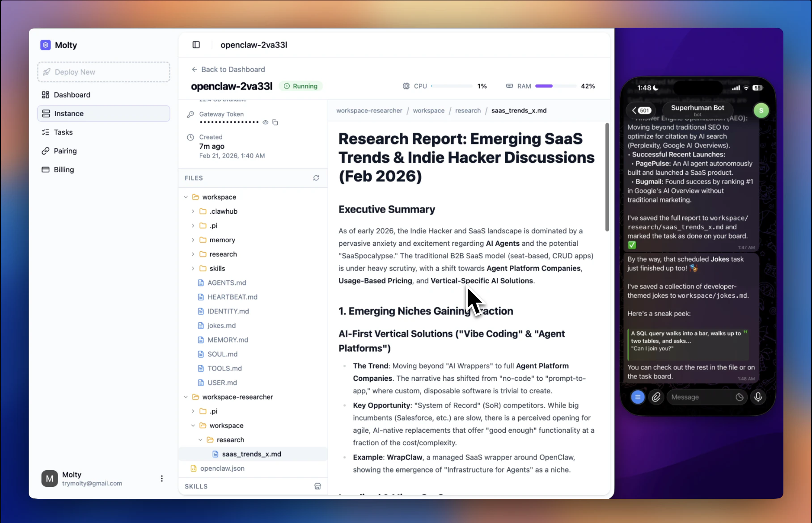Click the RAM usage bar

tap(556, 86)
